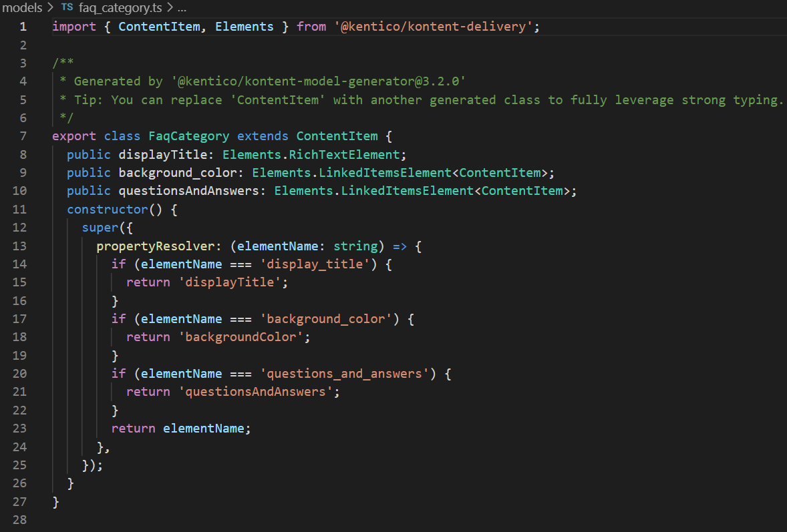This screenshot has width=787, height=532.
Task: Click line number 28 in the gutter
Action: tap(19, 519)
